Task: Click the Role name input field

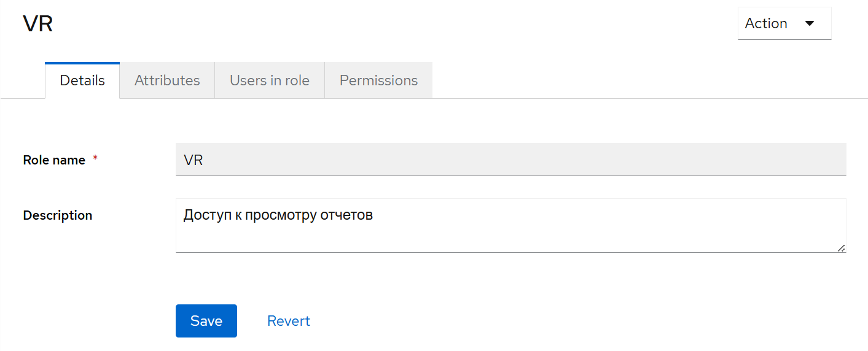Action: pos(510,160)
